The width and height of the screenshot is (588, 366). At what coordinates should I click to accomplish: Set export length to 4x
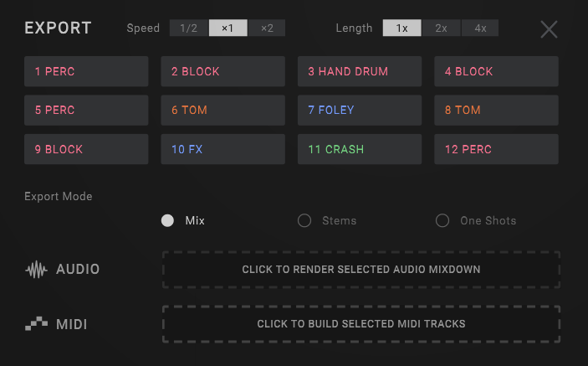(x=480, y=28)
